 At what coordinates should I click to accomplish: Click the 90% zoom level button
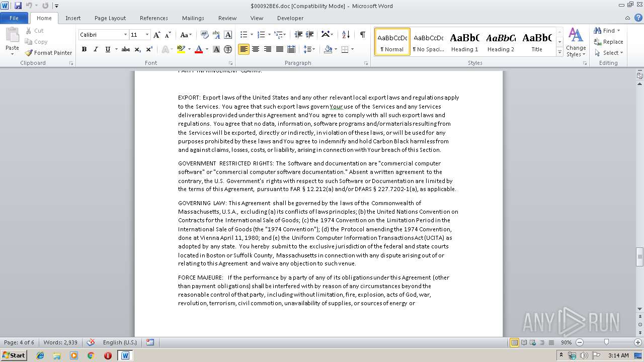point(566,342)
